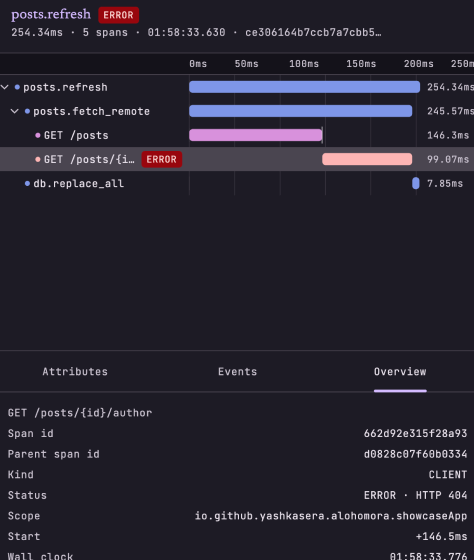
Task: Click the pink GET /posts duration bar
Action: (256, 135)
